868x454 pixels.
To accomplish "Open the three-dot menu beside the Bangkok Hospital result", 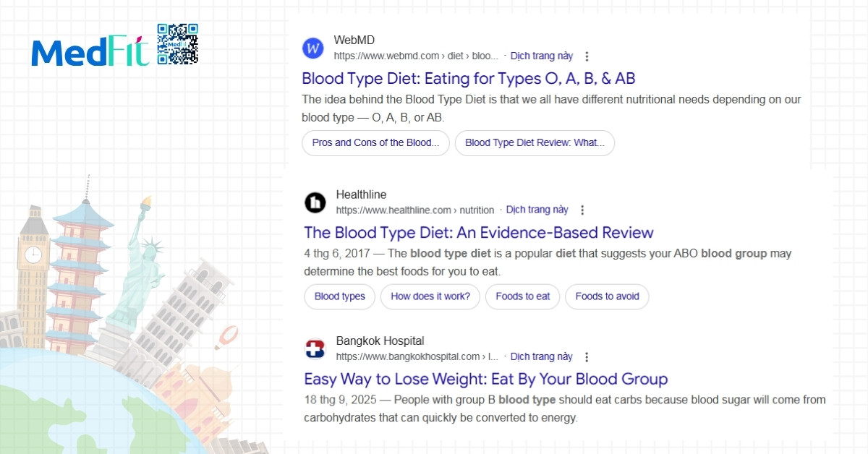I will (587, 357).
